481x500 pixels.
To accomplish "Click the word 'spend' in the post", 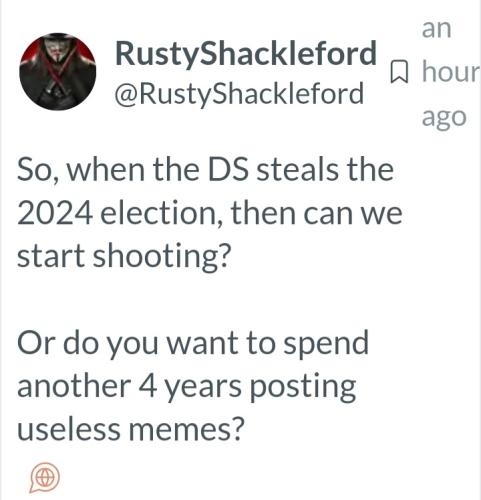I will pyautogui.click(x=326, y=345).
